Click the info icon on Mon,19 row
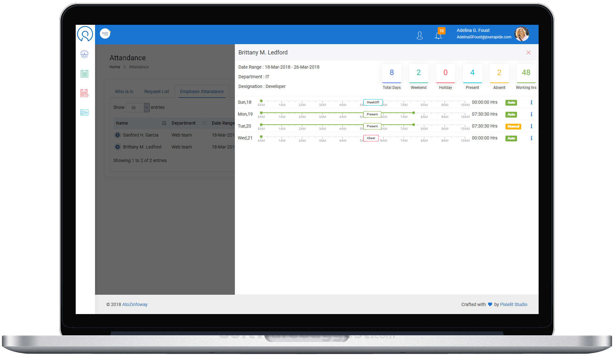 point(532,114)
